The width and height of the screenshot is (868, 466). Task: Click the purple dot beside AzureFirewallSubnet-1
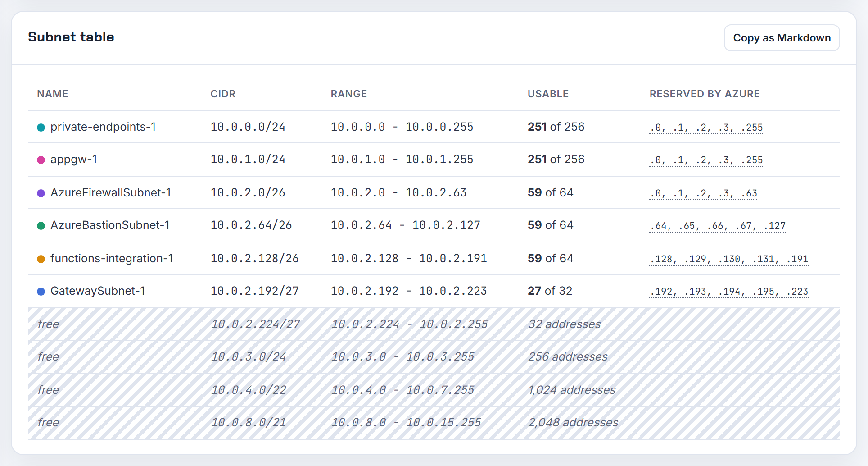(x=41, y=193)
